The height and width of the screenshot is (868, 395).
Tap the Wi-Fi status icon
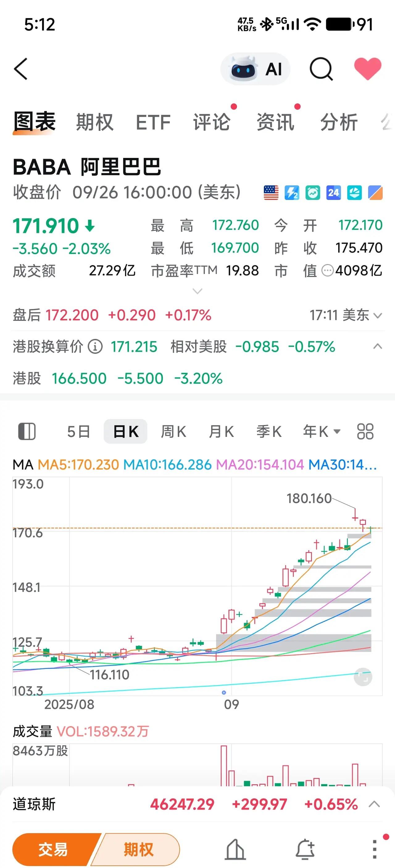[312, 24]
